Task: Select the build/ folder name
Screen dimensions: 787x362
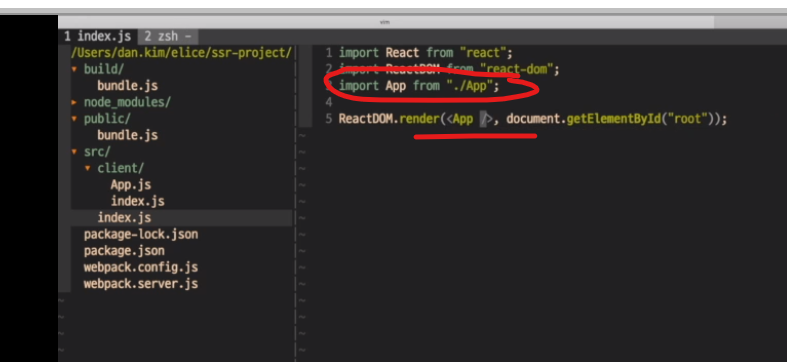Action: (104, 69)
